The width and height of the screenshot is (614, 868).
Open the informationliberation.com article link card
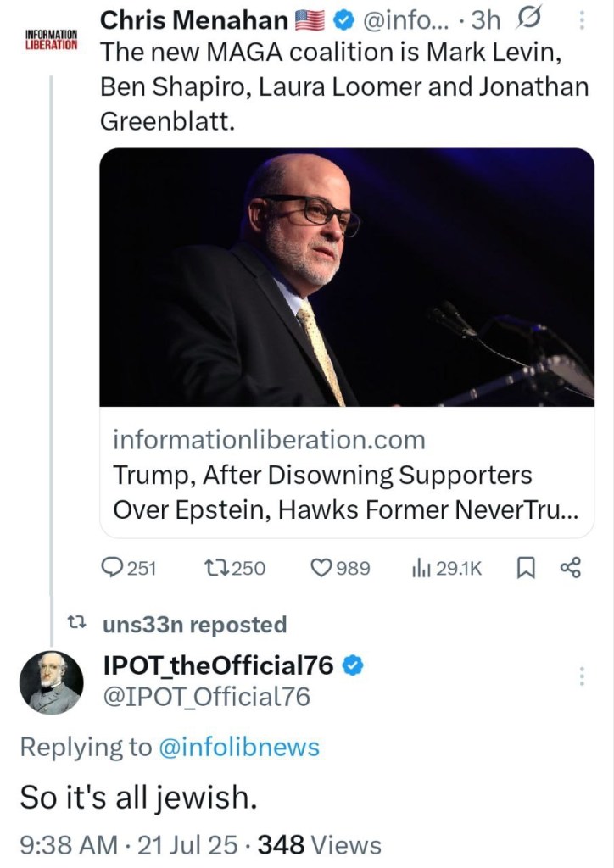coord(347,475)
